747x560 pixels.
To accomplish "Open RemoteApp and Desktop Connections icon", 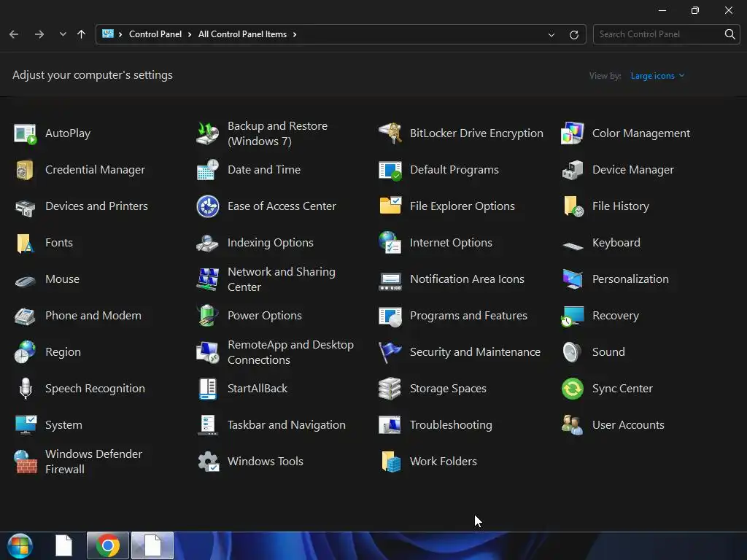I will (x=208, y=352).
